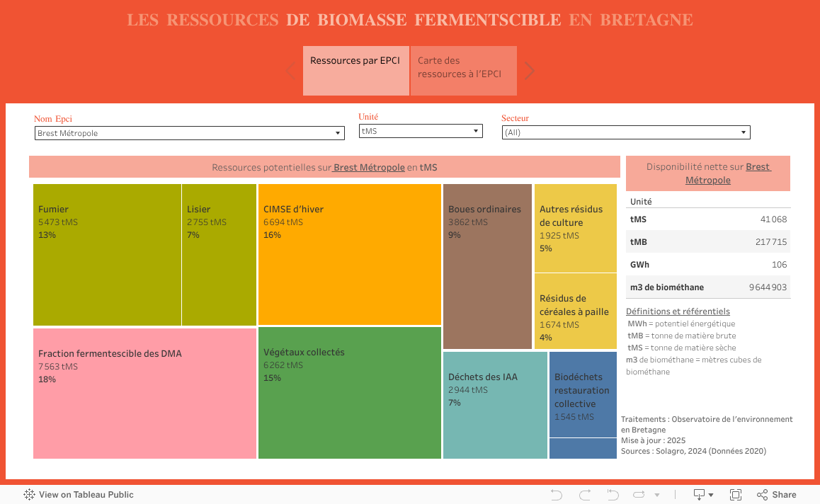This screenshot has height=504, width=820.
Task: Select the Lisier treemap tile
Action: [219, 255]
